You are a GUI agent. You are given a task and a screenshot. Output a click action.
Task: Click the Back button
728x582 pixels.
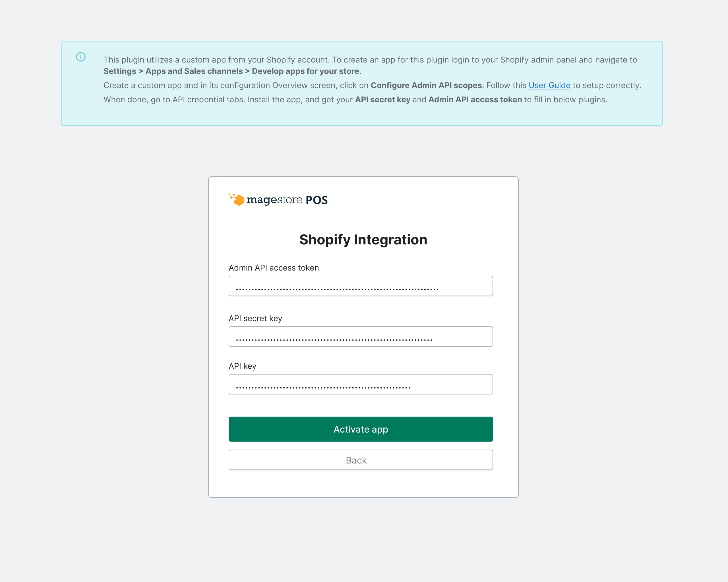tap(361, 460)
